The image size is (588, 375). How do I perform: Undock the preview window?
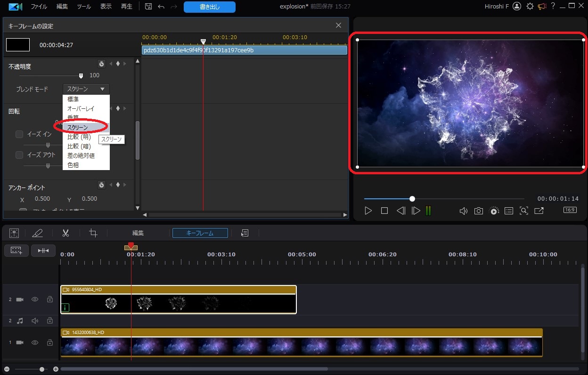539,211
